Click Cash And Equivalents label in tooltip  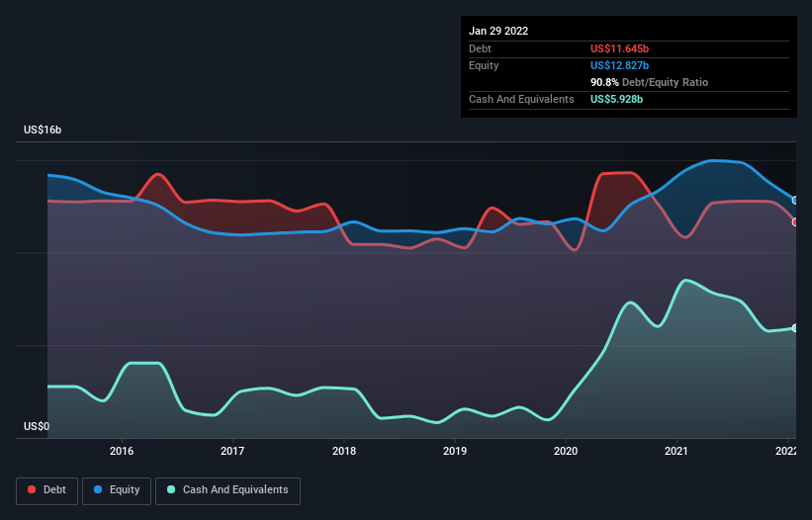[x=521, y=99]
